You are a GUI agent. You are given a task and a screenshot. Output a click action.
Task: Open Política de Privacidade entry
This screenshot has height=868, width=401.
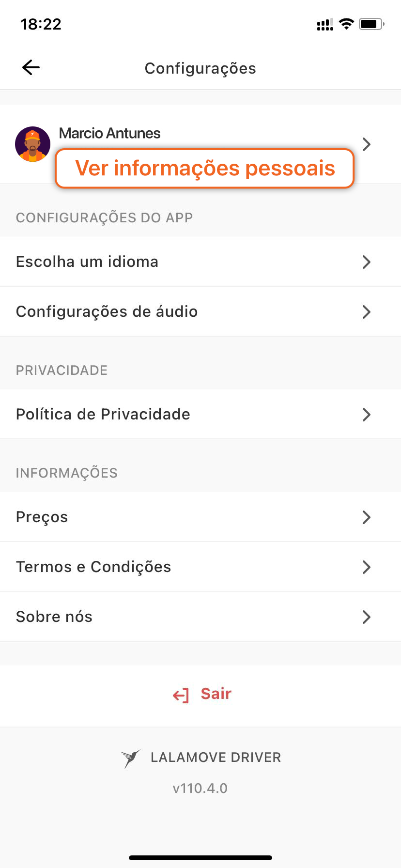coord(200,414)
